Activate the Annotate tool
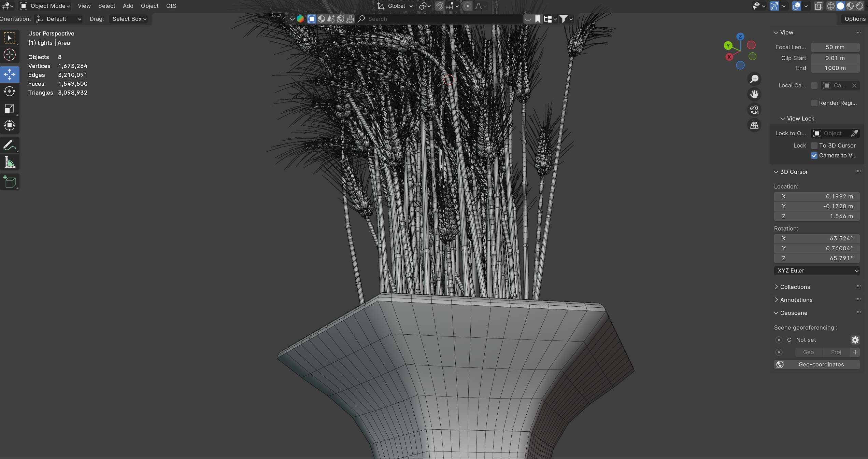This screenshot has width=868, height=459. (x=10, y=145)
